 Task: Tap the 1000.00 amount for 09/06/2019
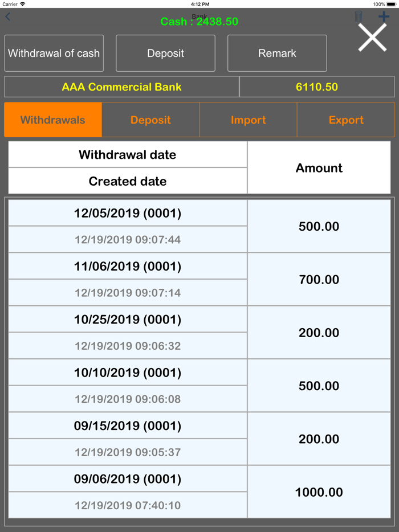[319, 492]
